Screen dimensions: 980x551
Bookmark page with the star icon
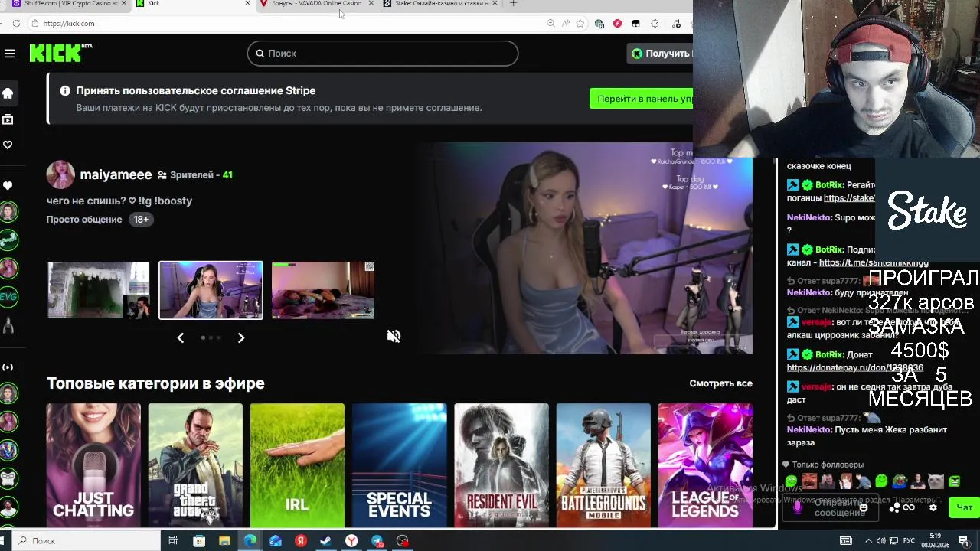[x=580, y=24]
